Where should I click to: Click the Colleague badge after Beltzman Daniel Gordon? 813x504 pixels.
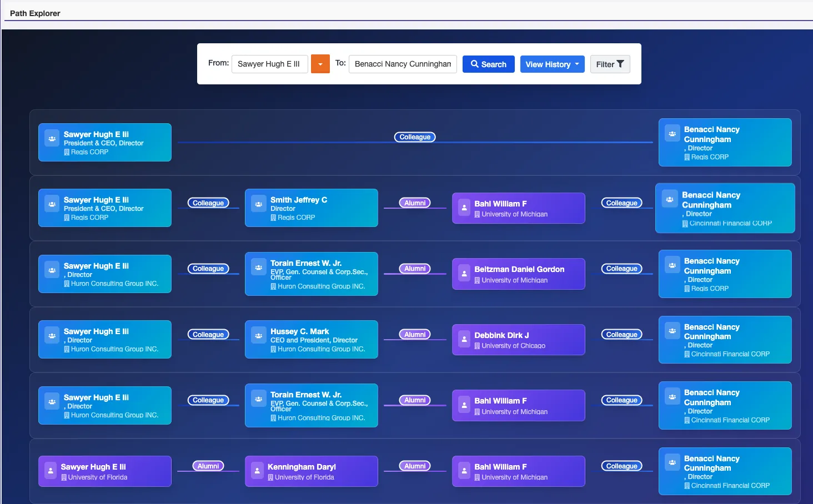coord(621,269)
